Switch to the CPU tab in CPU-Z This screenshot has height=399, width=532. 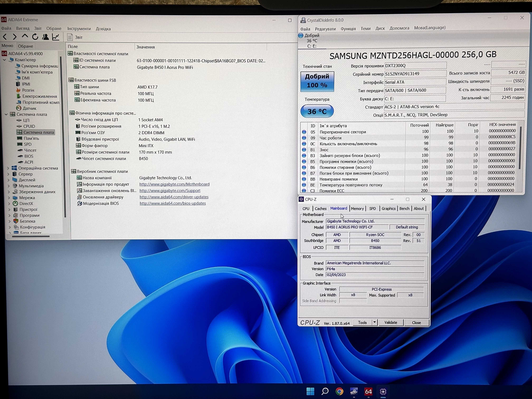[306, 208]
